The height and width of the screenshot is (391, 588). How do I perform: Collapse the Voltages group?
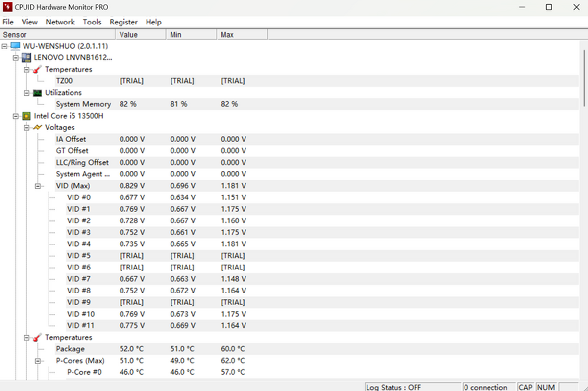(26, 127)
